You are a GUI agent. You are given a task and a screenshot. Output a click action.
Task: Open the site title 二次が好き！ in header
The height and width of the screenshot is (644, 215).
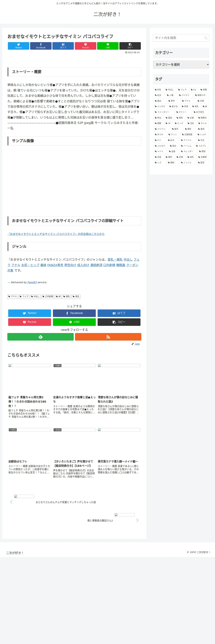(107, 14)
